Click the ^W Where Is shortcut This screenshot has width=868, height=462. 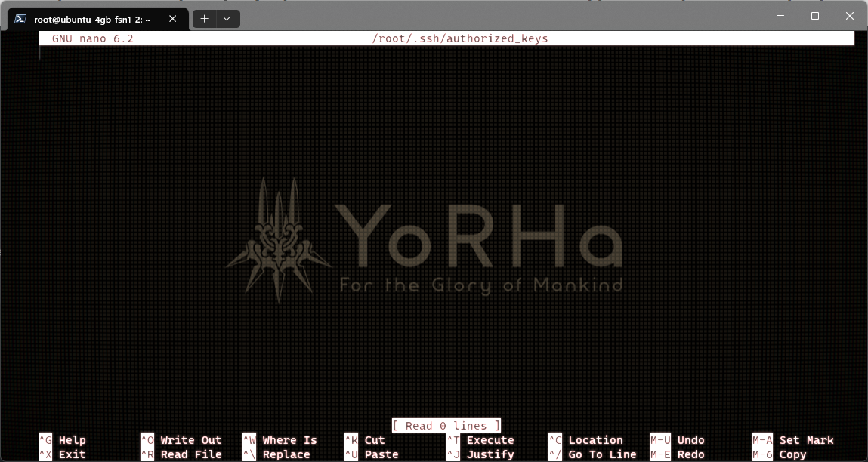click(x=280, y=440)
